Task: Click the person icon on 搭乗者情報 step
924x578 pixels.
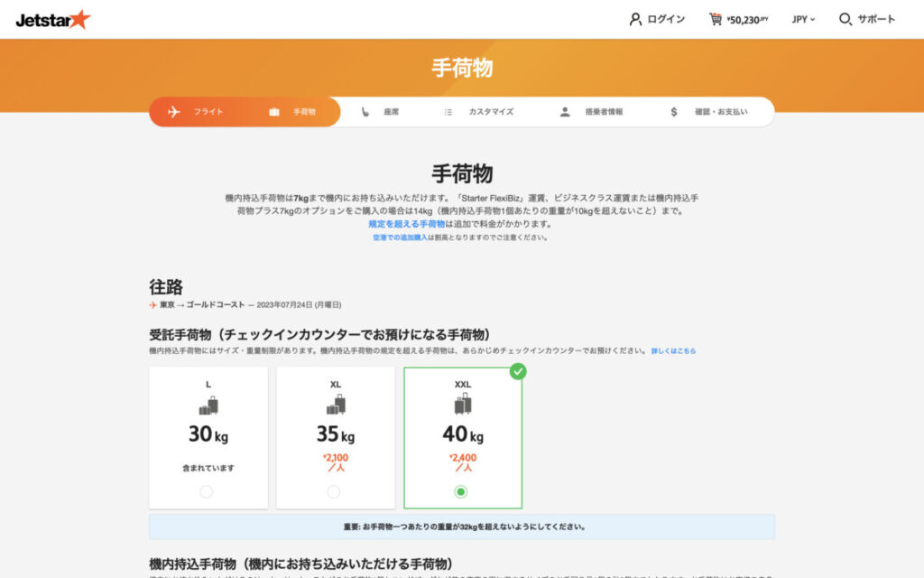Action: (565, 112)
